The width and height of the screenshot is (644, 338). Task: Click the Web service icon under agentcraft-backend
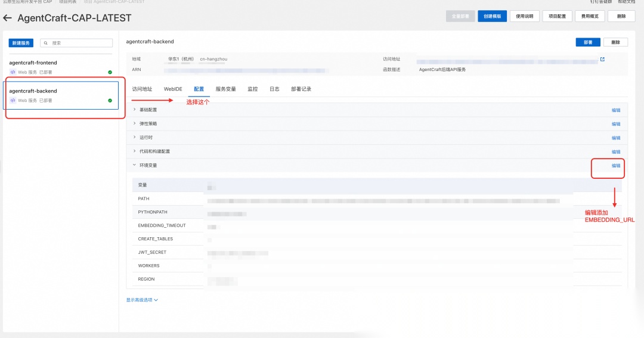point(13,101)
